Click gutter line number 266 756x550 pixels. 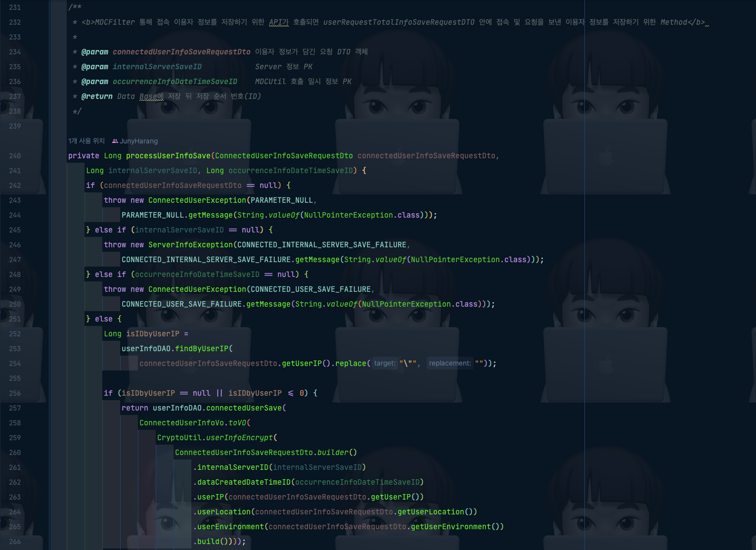(x=15, y=542)
